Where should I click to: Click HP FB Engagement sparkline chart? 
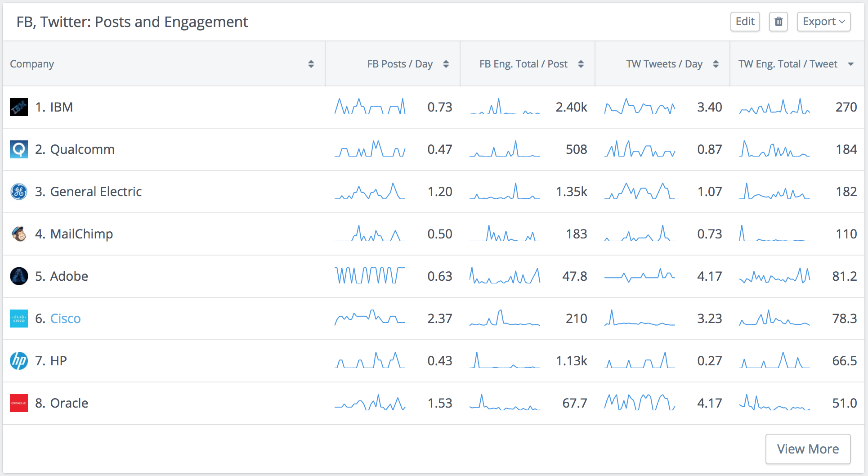point(505,360)
